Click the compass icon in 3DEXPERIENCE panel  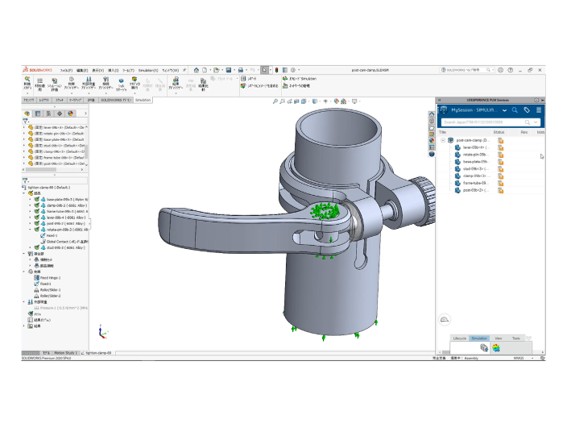[443, 110]
